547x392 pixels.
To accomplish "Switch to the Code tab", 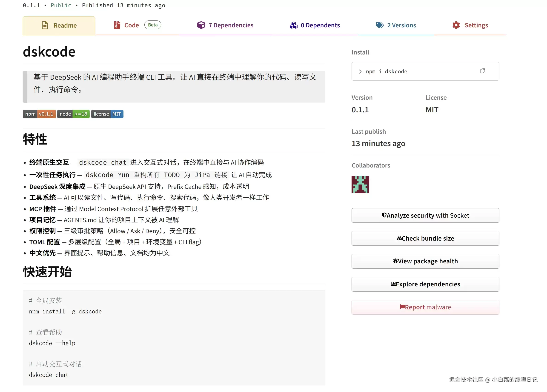I will click(x=137, y=26).
